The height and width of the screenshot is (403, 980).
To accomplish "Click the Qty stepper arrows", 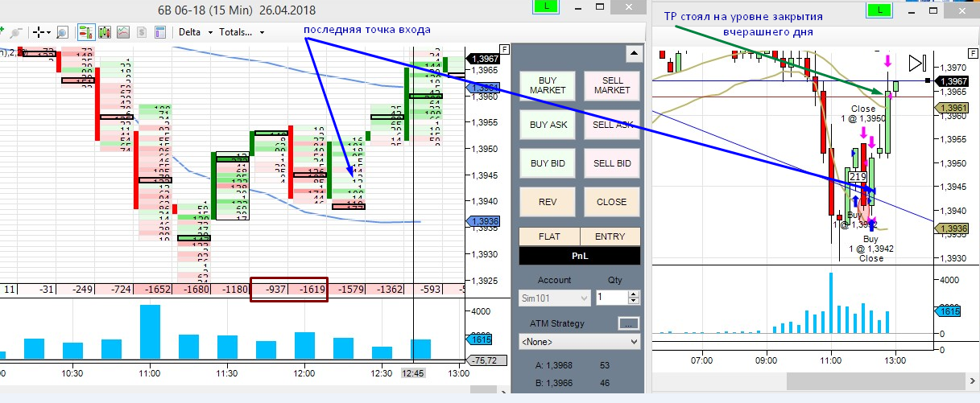I will point(634,298).
